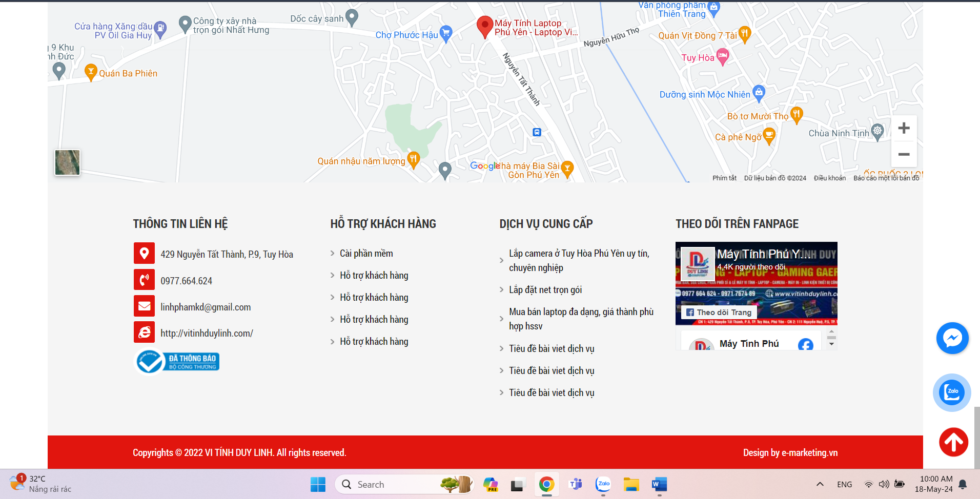Open the Cài phần mềm link
Screen dimensions: 980x499
[x=366, y=254]
